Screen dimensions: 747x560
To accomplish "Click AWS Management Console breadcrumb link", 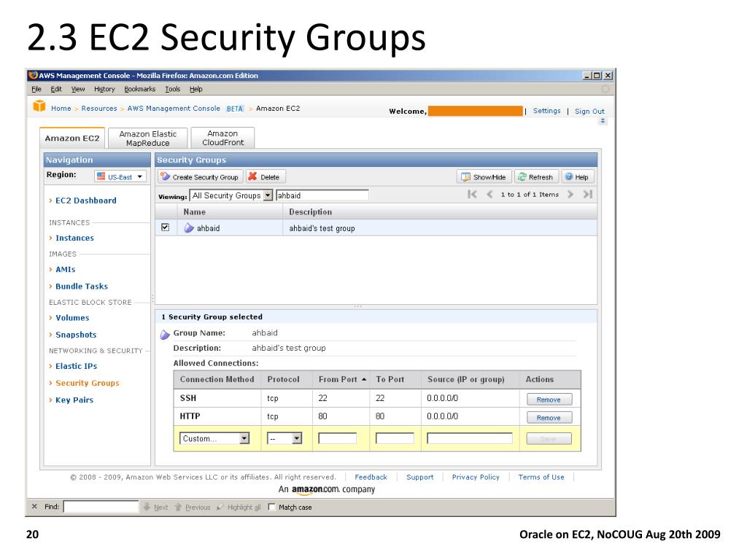I will tap(174, 108).
